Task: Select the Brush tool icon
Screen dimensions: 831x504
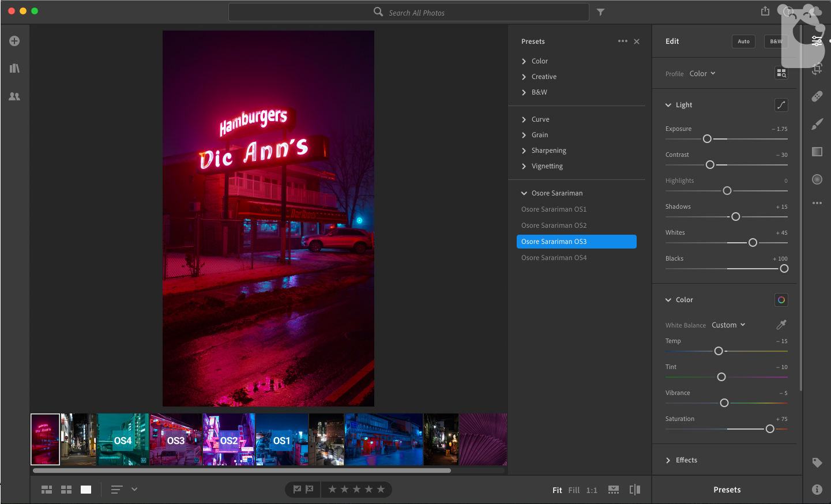Action: click(x=817, y=124)
